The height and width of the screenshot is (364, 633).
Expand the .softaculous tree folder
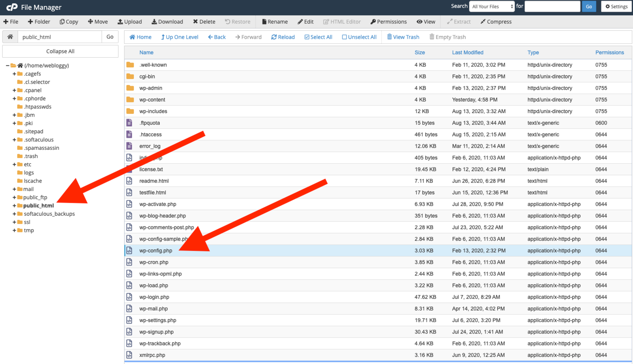point(14,140)
